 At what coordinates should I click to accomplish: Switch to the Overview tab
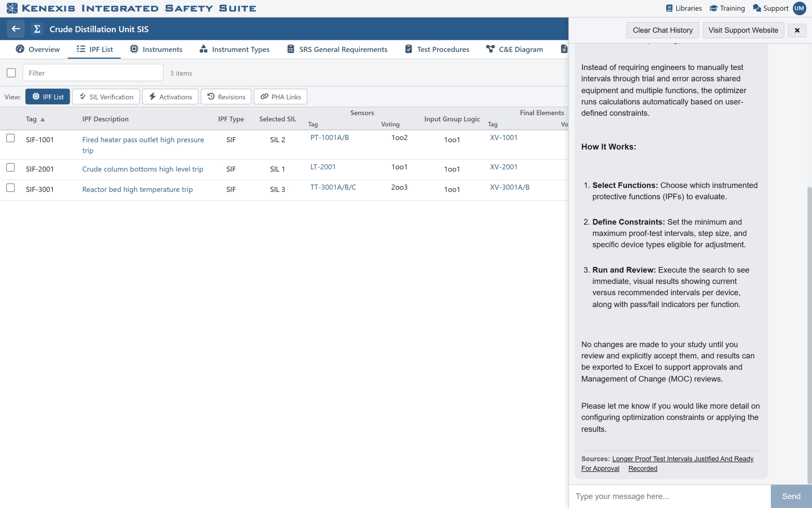pyautogui.click(x=37, y=49)
